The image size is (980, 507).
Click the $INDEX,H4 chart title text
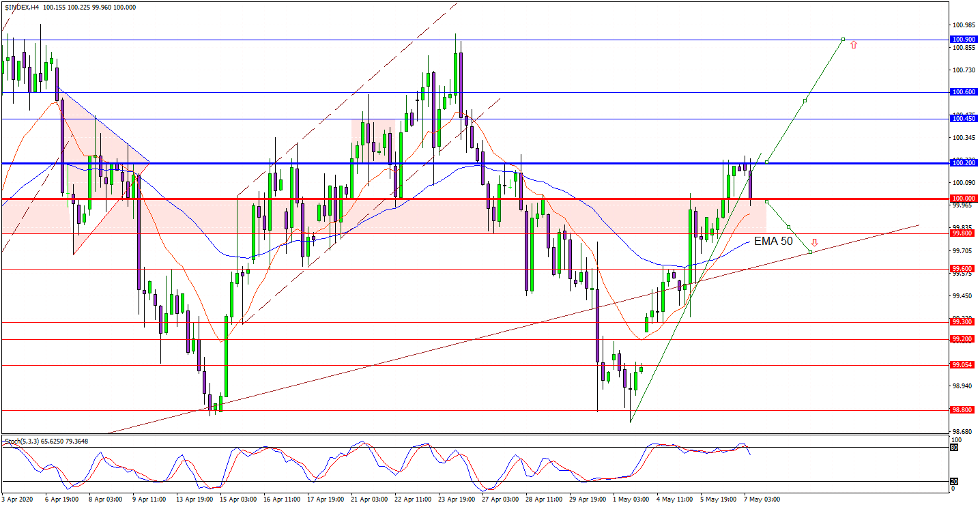pos(20,7)
